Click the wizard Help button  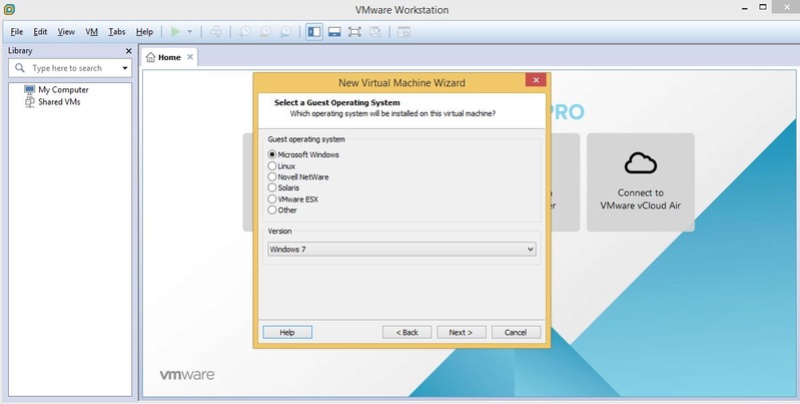tap(287, 332)
